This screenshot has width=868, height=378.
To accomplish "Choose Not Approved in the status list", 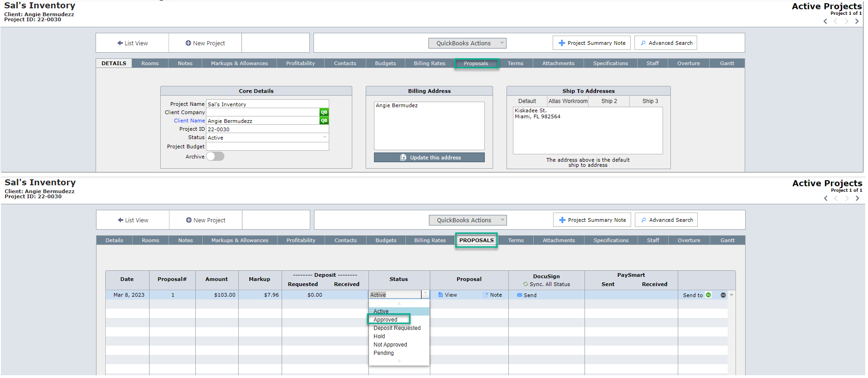I will [x=390, y=345].
